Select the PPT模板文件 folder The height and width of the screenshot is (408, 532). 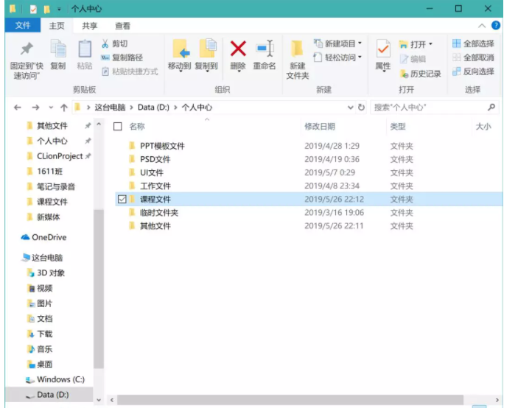point(162,146)
